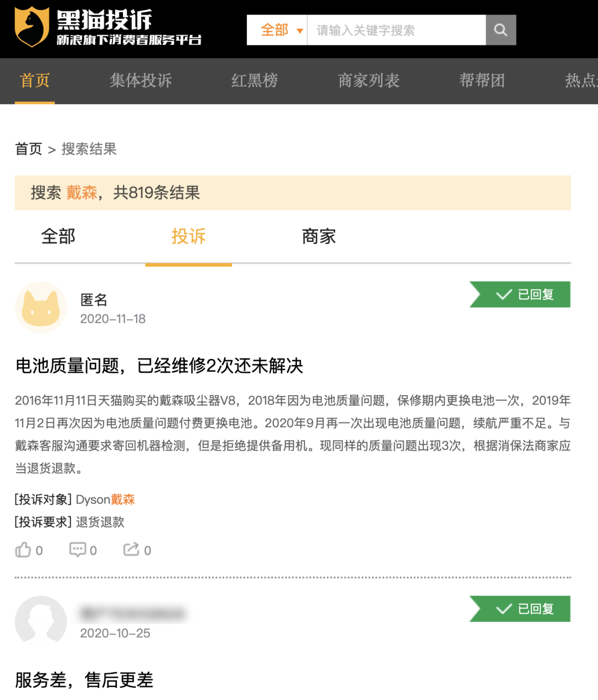Screen dimensions: 598x700
Task: Focus the keyword search input field
Action: 396,30
